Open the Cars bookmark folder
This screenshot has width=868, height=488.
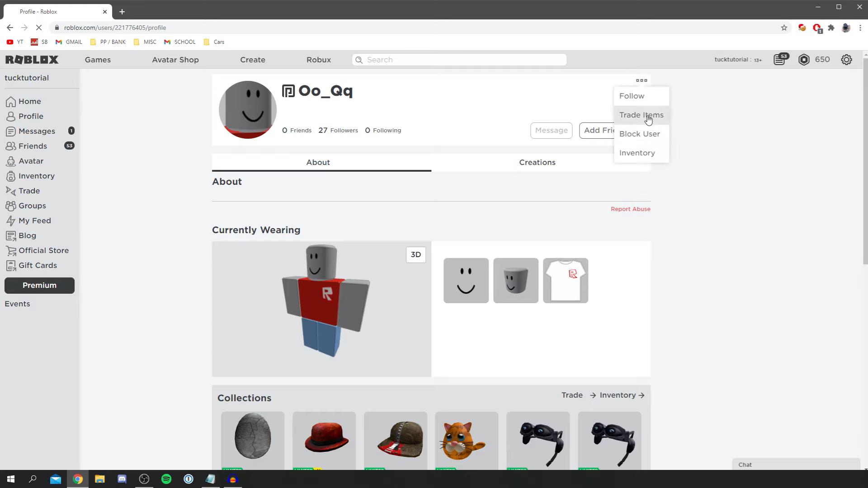214,42
